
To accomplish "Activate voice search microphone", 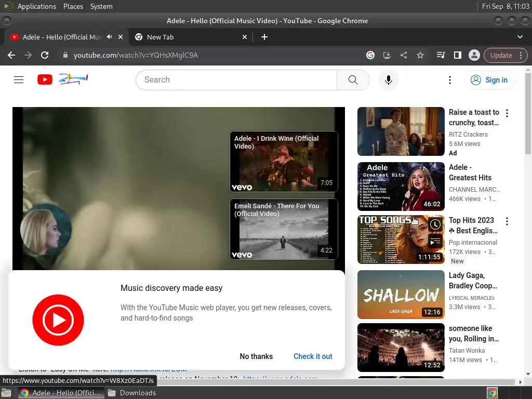I will pos(389,79).
